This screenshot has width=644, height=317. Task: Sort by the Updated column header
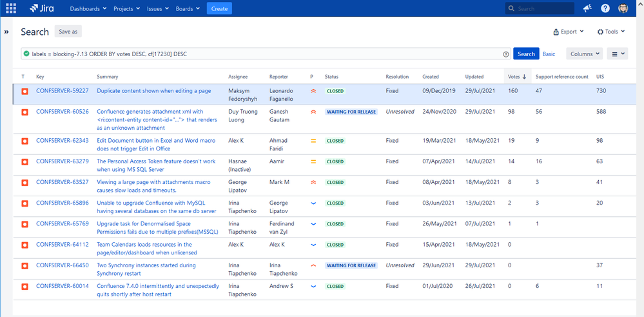click(x=474, y=76)
